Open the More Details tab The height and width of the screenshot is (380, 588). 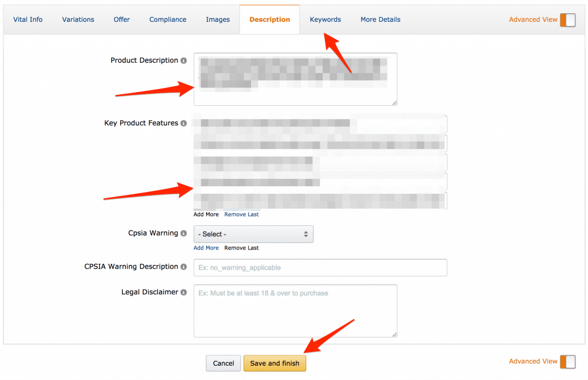380,20
